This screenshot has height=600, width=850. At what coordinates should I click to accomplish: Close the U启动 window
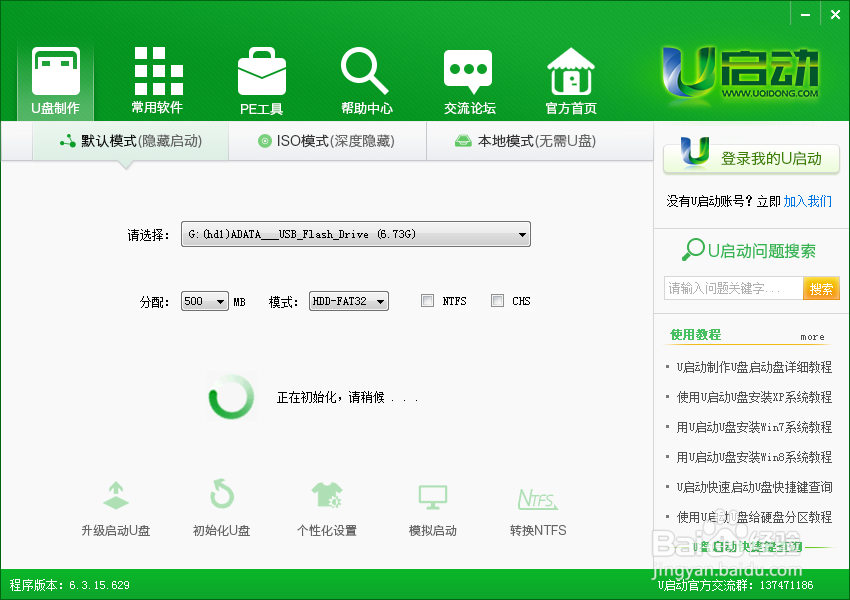835,15
